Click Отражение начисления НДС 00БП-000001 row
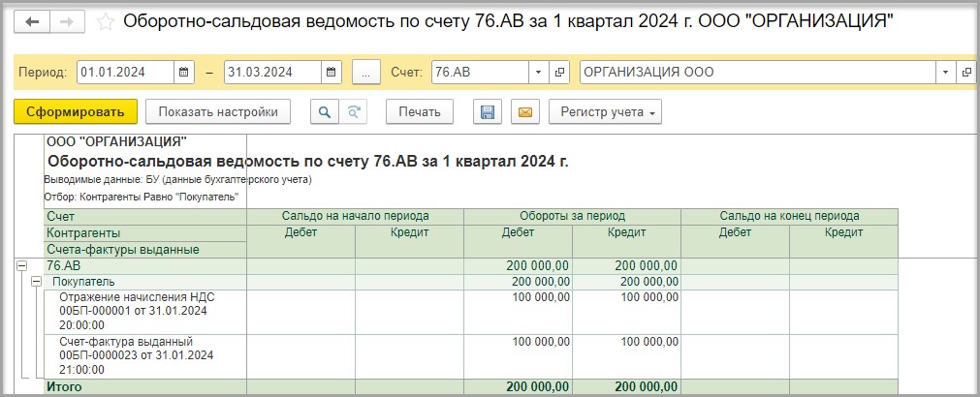The height and width of the screenshot is (397, 980). (x=145, y=312)
